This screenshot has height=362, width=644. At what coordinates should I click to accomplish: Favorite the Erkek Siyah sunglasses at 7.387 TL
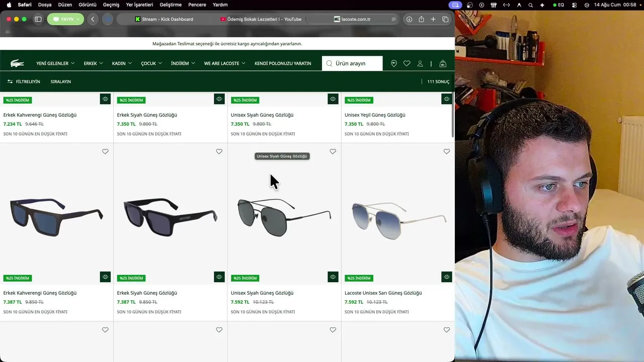[219, 151]
